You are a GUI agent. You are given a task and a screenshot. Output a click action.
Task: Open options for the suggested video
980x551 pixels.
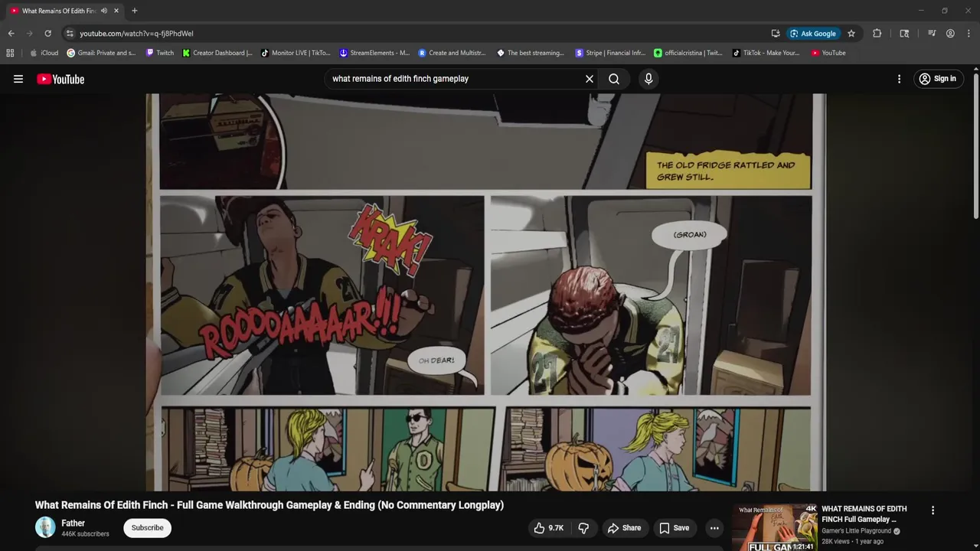pos(933,510)
